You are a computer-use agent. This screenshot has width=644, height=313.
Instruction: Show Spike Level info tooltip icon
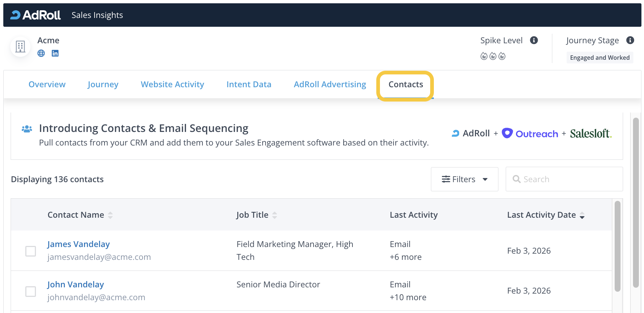[534, 40]
